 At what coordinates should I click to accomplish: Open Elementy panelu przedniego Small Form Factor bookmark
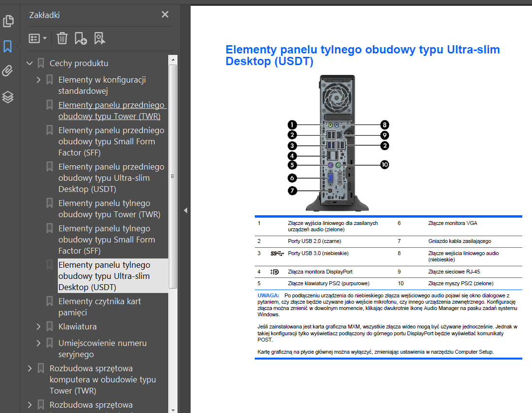pyautogui.click(x=111, y=141)
